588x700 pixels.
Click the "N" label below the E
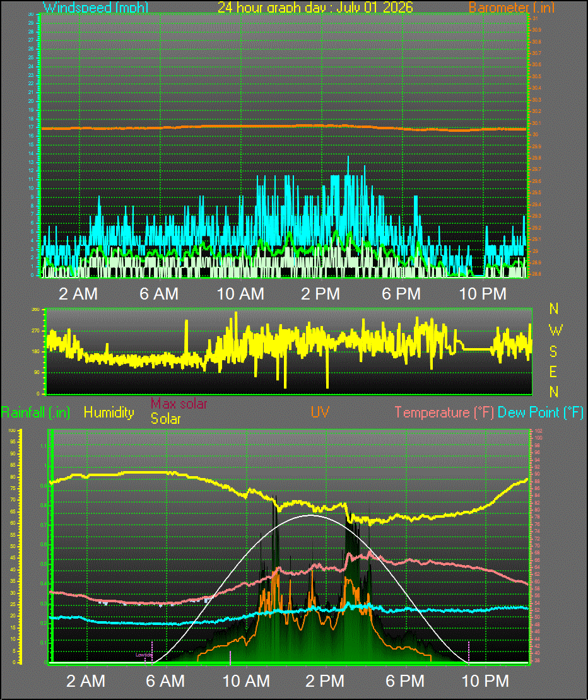coord(554,392)
